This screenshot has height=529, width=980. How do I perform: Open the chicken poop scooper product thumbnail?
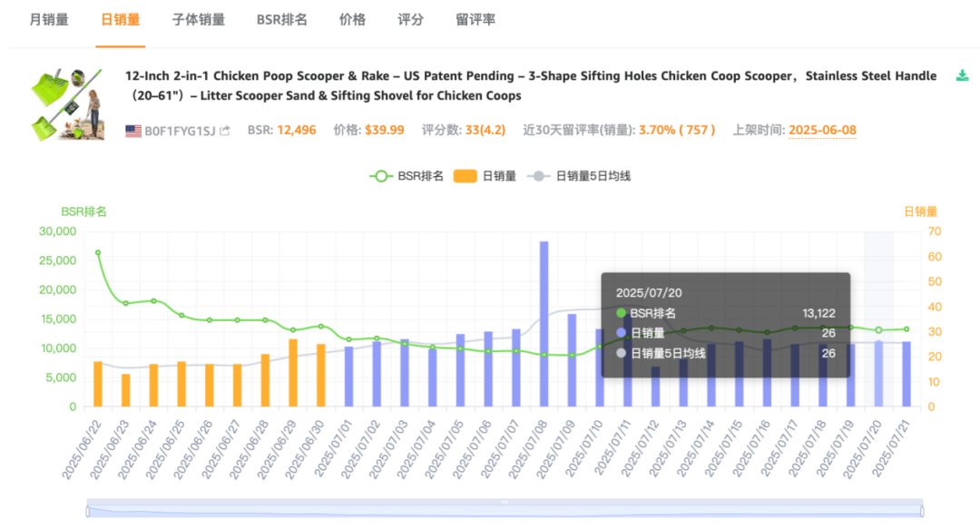[x=67, y=104]
